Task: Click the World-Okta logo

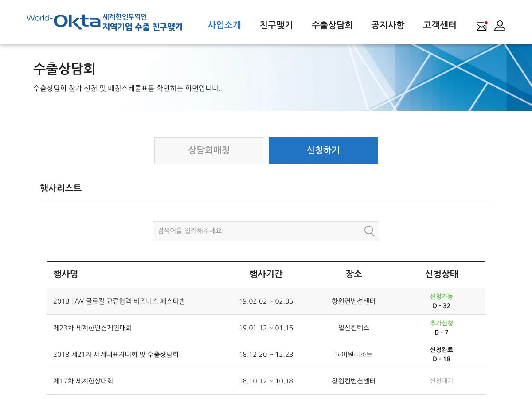Action: click(104, 22)
